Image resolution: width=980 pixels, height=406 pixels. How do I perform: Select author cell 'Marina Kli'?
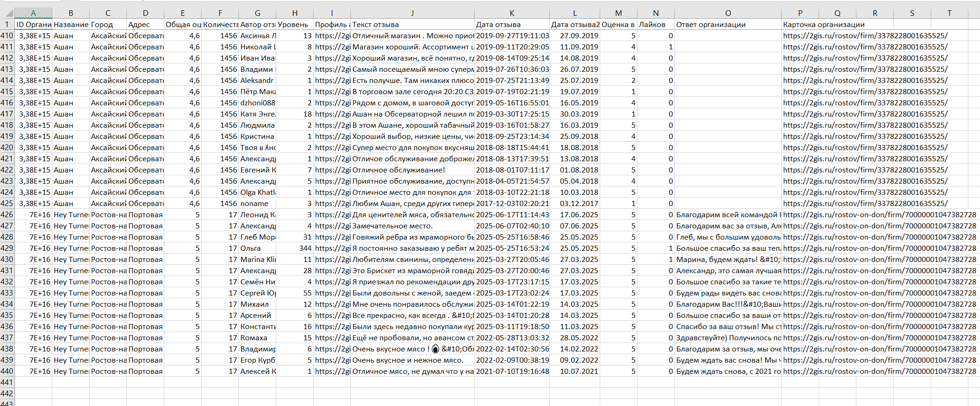point(257,259)
